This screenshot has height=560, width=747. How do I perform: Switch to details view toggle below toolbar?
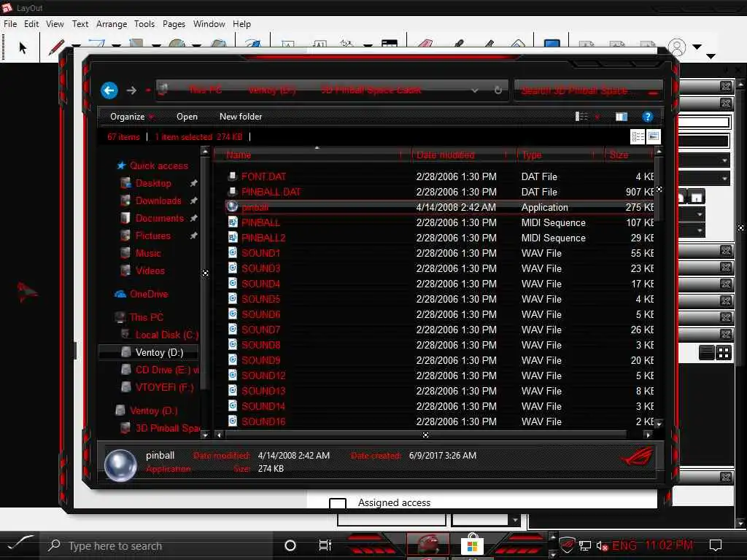coord(638,137)
